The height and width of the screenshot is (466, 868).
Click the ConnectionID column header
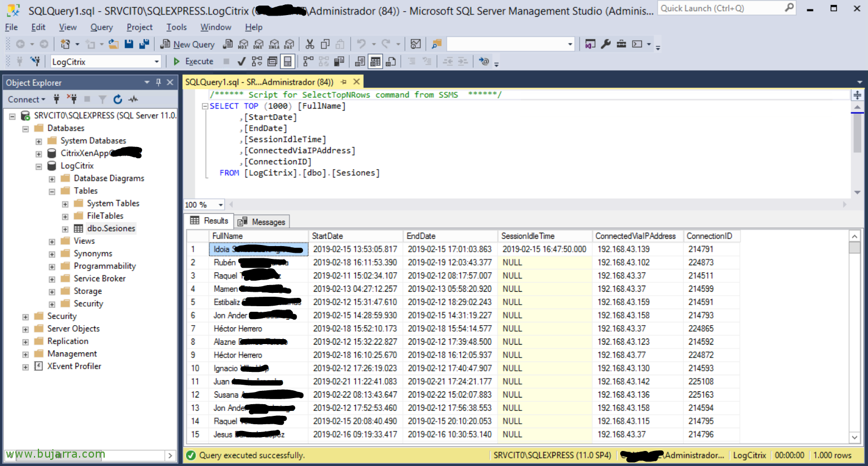pyautogui.click(x=712, y=236)
